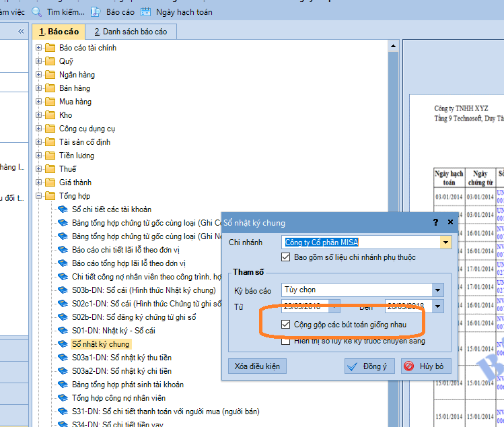Toggle Bao gồm số liệu chi nhánh phụ thuộc
This screenshot has height=427, width=504.
287,257
